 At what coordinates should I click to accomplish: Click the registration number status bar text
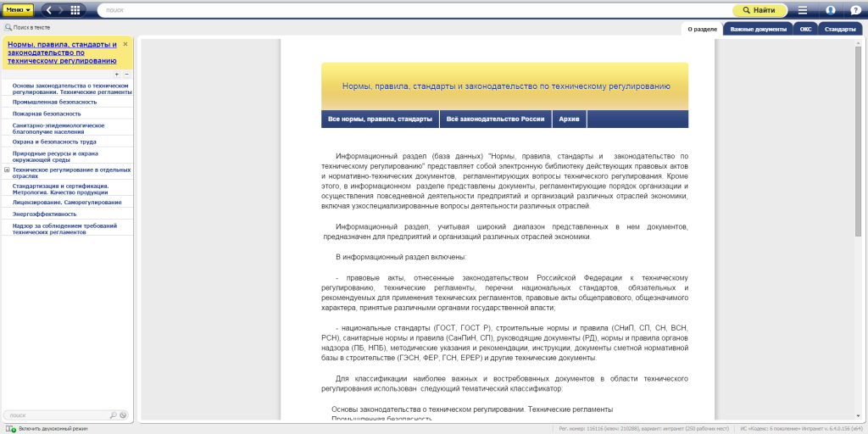pyautogui.click(x=643, y=428)
